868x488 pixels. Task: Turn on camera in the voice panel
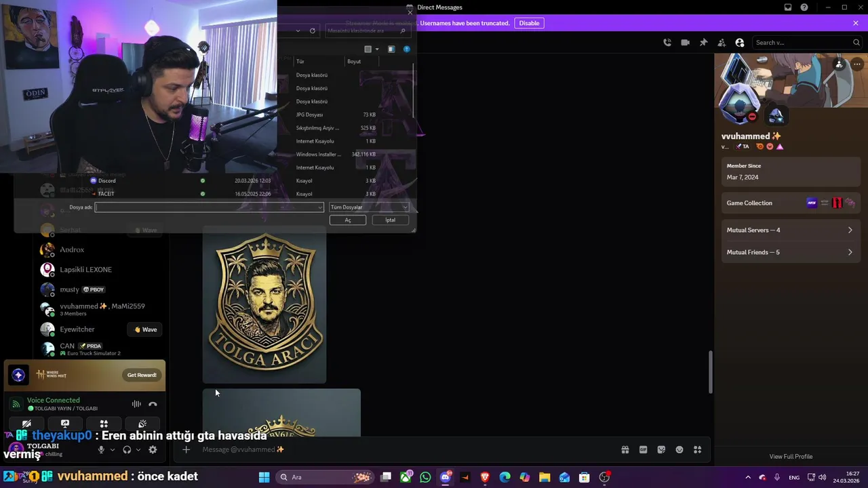tap(26, 424)
